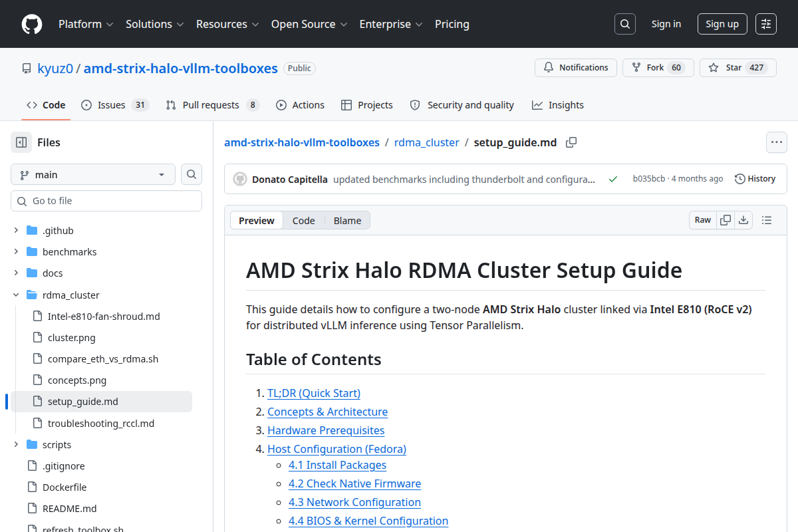Image resolution: width=798 pixels, height=532 pixels.
Task: Open README.md in file tree
Action: pyautogui.click(x=70, y=509)
